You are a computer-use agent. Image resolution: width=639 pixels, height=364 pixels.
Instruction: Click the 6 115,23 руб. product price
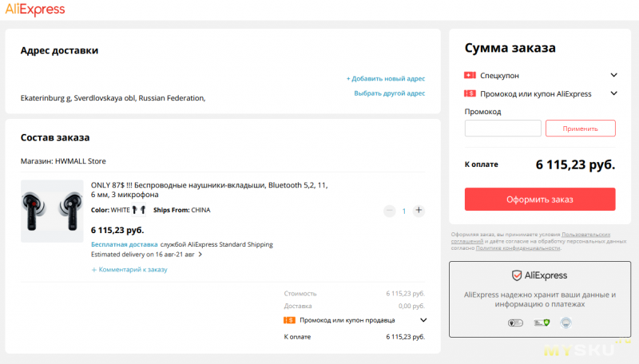(x=117, y=230)
